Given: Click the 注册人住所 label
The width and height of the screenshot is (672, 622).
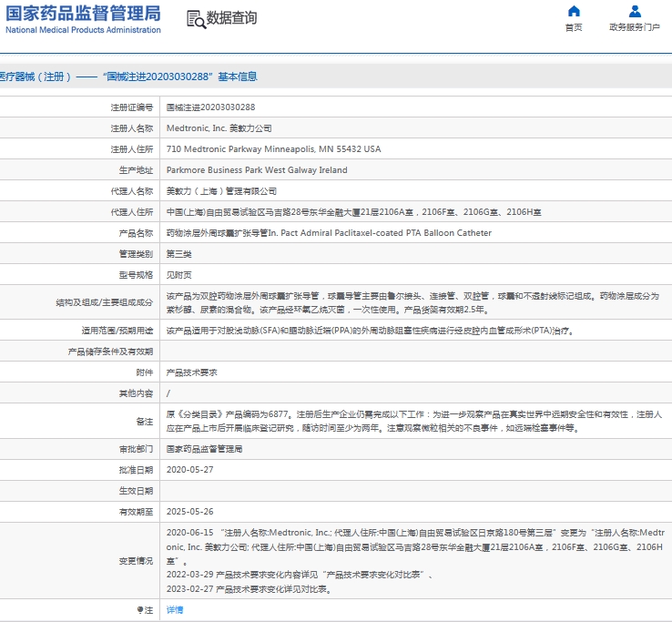Looking at the screenshot, I should (x=131, y=149).
